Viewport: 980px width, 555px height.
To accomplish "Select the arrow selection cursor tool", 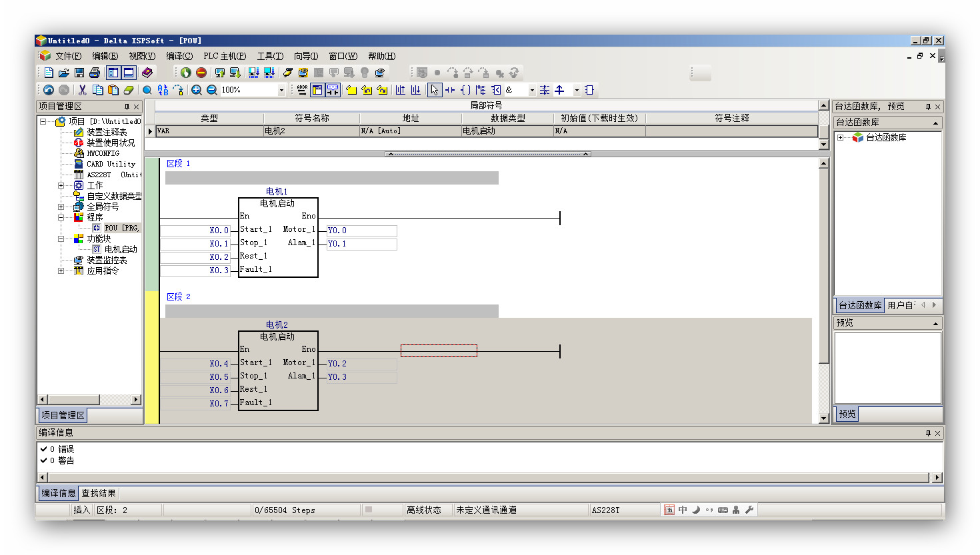I will tap(434, 90).
